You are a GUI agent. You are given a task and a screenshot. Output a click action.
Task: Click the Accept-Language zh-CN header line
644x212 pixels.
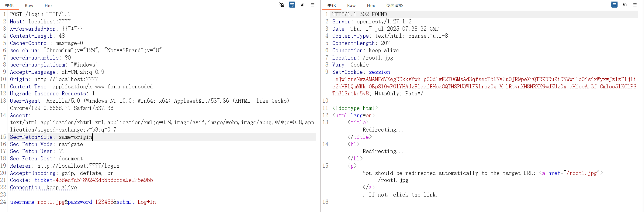coord(57,72)
